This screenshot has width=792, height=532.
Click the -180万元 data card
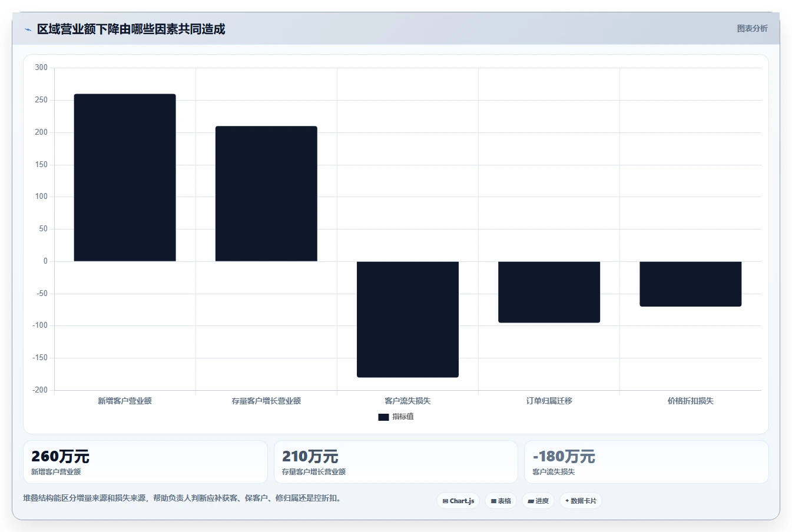pos(647,462)
